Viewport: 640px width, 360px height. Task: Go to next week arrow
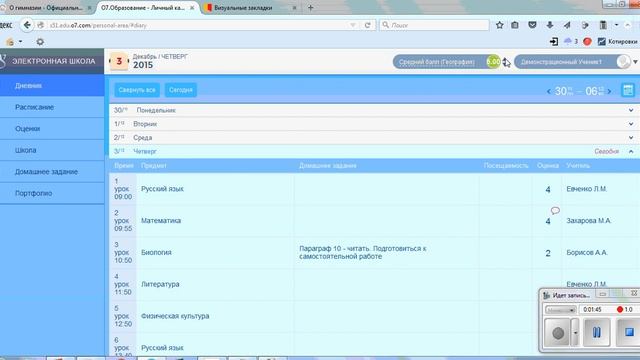609,91
